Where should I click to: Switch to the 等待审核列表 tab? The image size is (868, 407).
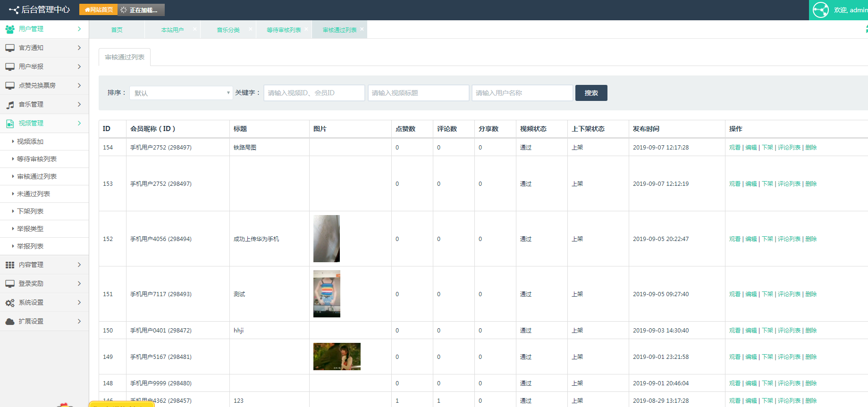[283, 30]
